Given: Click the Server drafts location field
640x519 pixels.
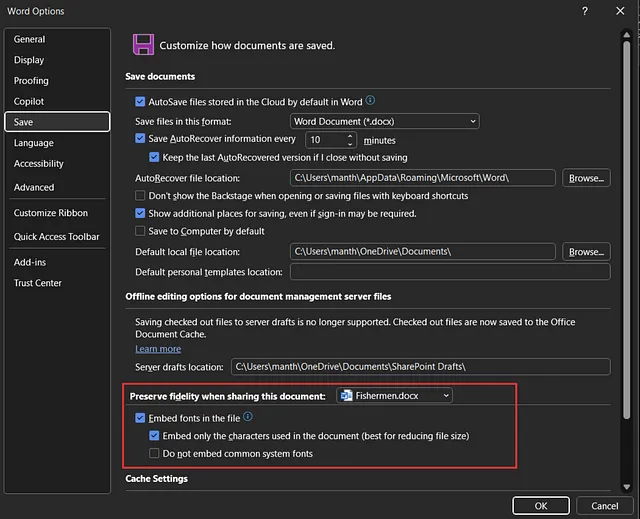Looking at the screenshot, I should (421, 366).
